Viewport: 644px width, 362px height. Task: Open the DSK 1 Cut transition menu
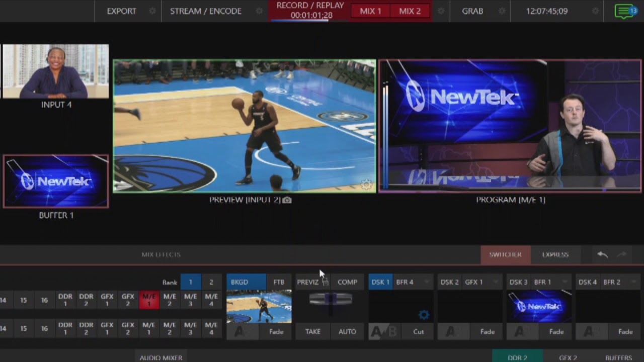[x=418, y=332]
